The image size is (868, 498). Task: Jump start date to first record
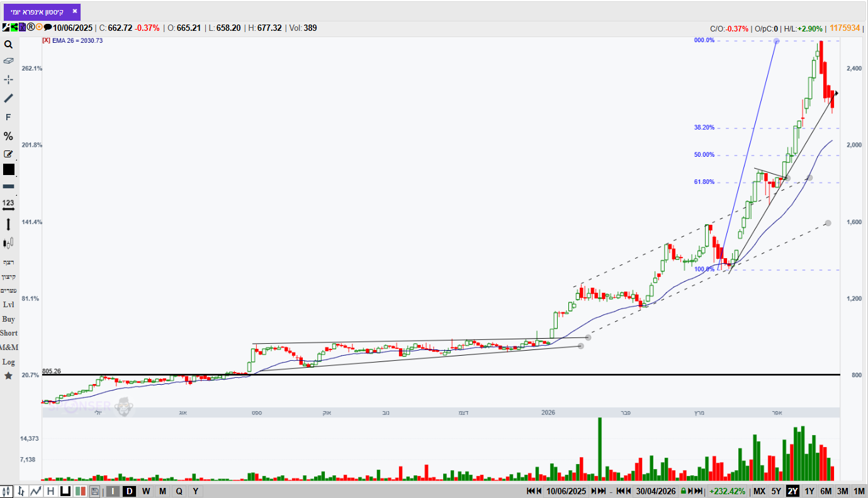tap(531, 491)
